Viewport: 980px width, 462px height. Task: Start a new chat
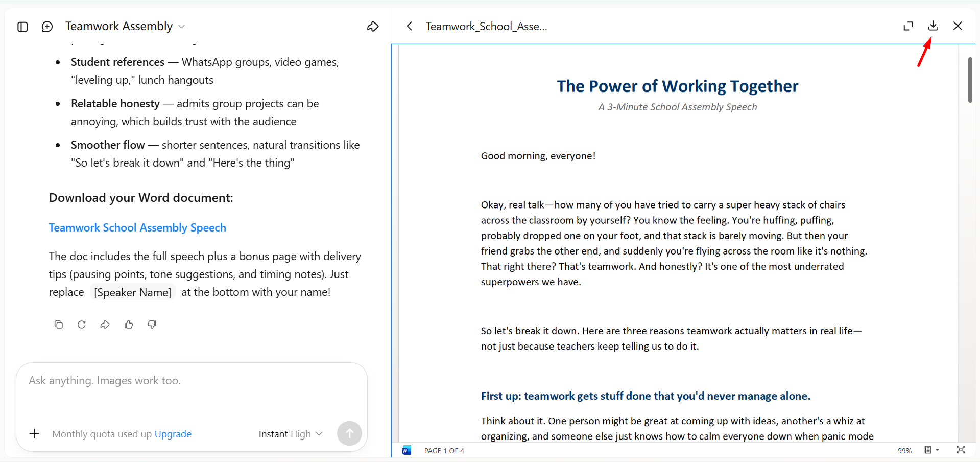[47, 27]
